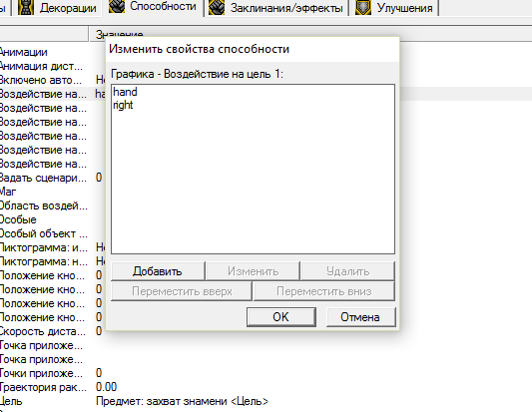Click the tower icon on Декорации tab

(25, 7)
